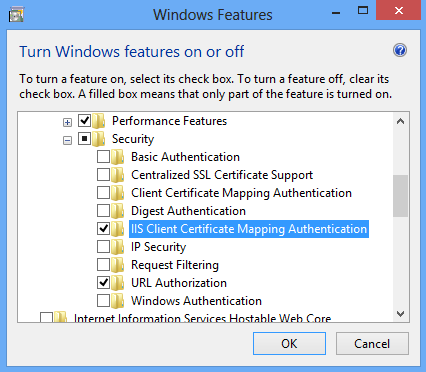Check the Client Certificate Mapping Authentication box
Screen dimensions: 426x372
pyautogui.click(x=103, y=192)
